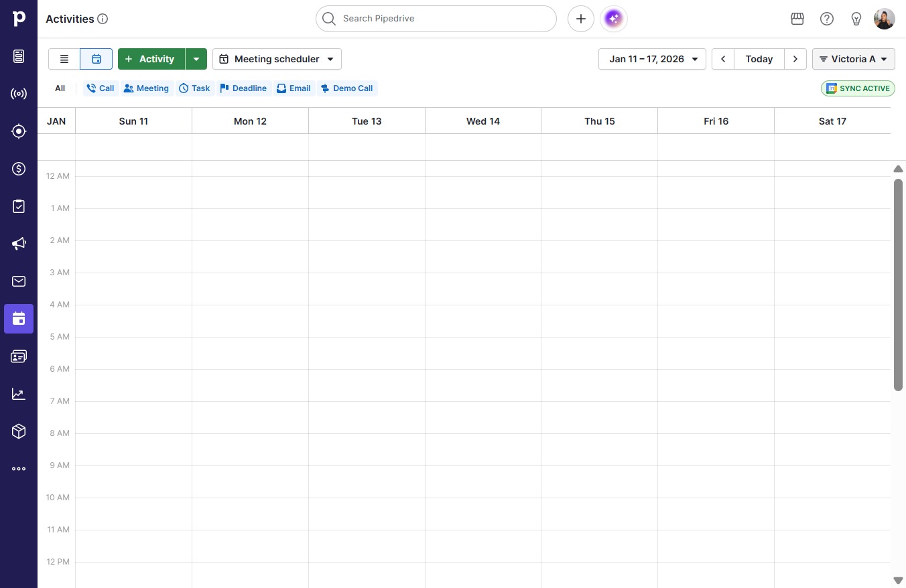The image size is (906, 588).
Task: Select the Sun 11 column header
Action: pos(133,121)
